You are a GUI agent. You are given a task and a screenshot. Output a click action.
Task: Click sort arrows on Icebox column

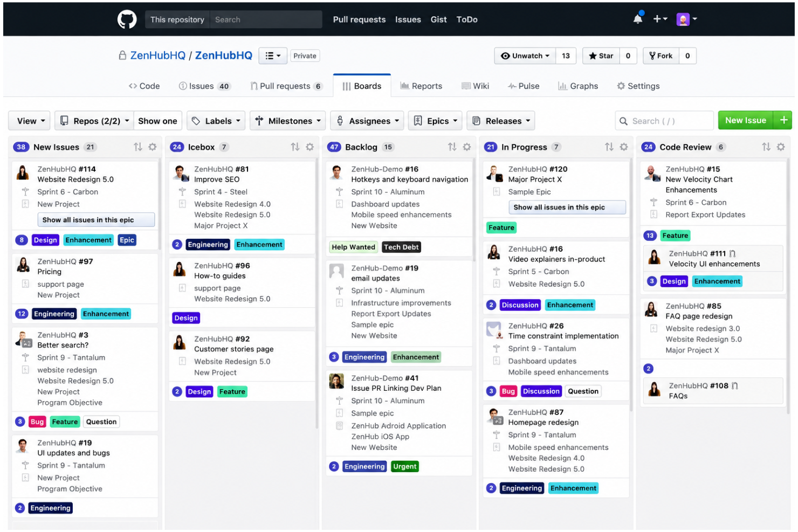pyautogui.click(x=295, y=147)
